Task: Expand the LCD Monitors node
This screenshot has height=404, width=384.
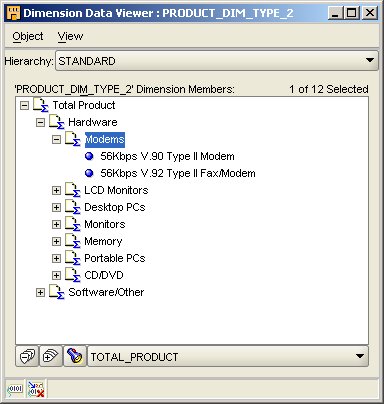Action: tap(56, 190)
